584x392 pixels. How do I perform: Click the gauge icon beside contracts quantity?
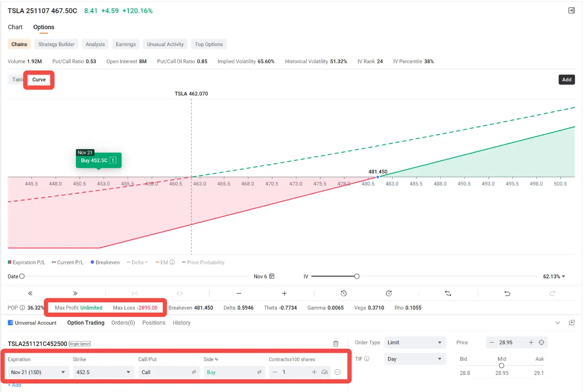tap(324, 372)
